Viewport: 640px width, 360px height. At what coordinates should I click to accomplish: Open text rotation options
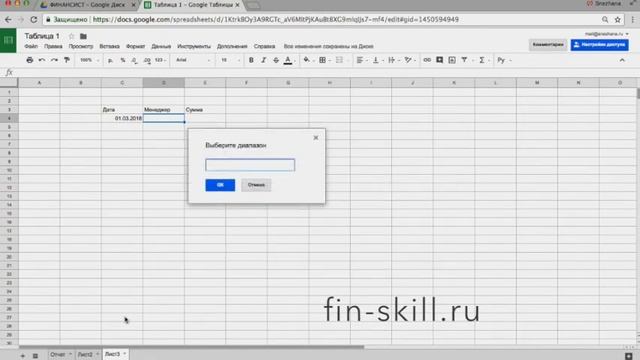coord(409,60)
